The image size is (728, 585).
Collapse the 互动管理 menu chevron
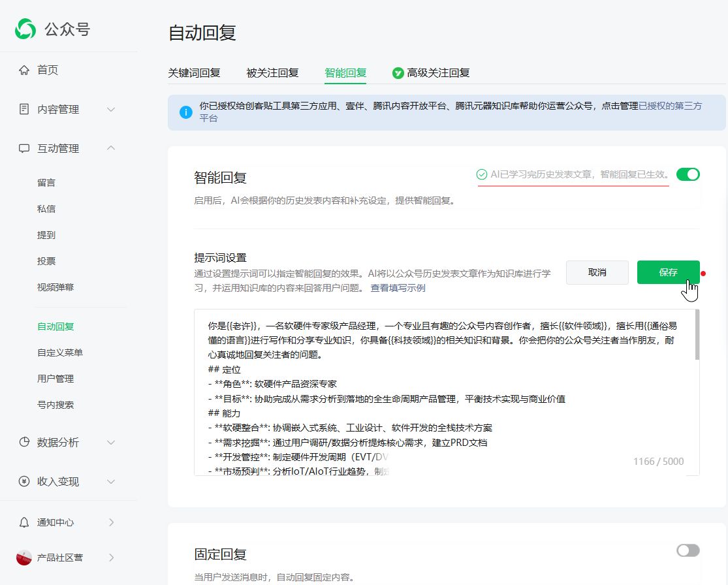[x=111, y=148]
